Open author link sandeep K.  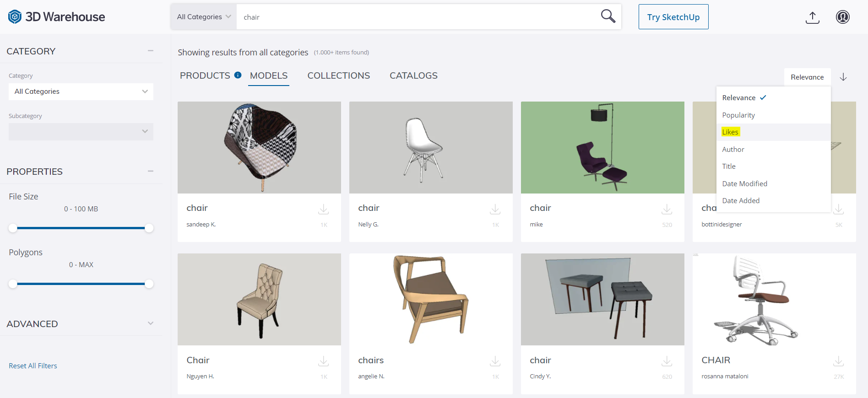[x=201, y=225]
